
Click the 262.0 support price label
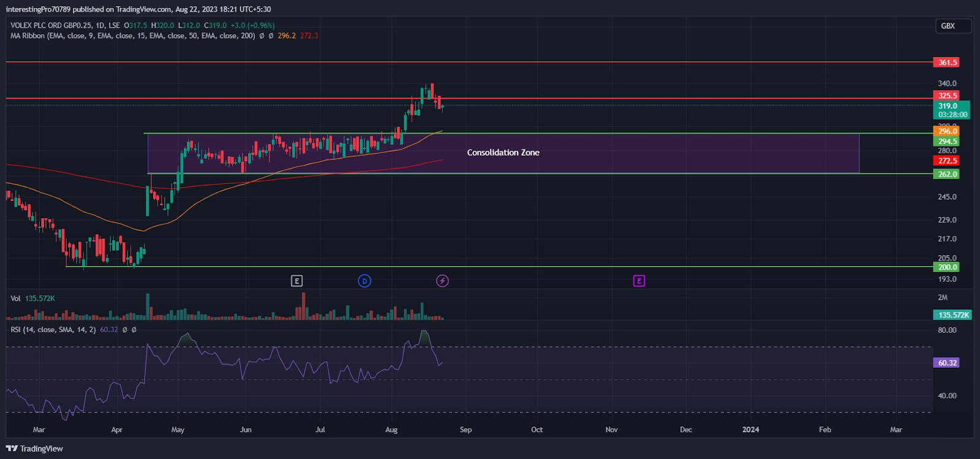(x=947, y=174)
